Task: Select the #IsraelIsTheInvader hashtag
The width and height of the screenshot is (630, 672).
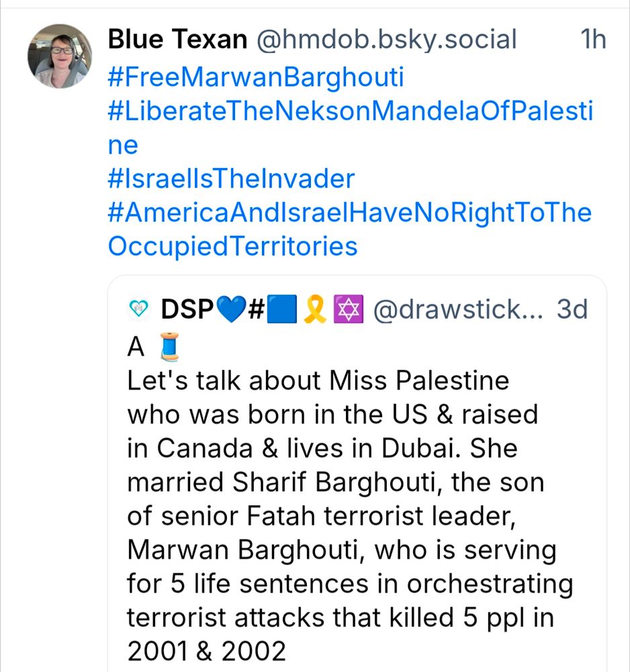Action: [230, 179]
